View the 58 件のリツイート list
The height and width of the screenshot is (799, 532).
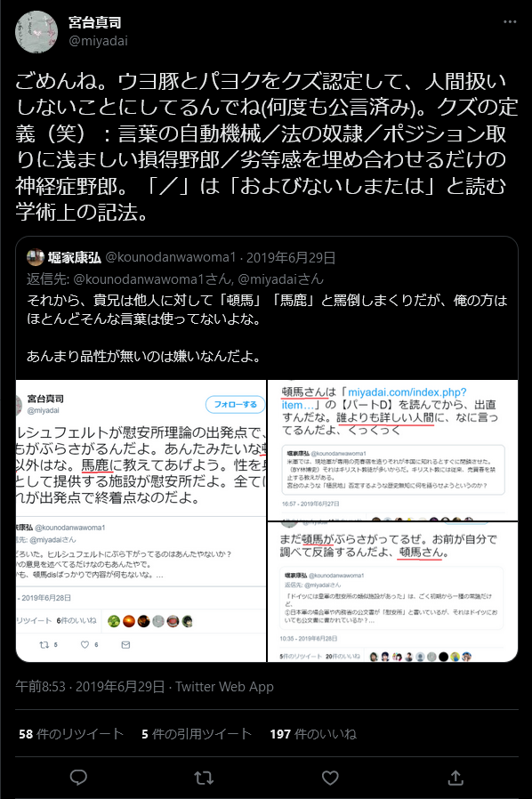tap(71, 734)
